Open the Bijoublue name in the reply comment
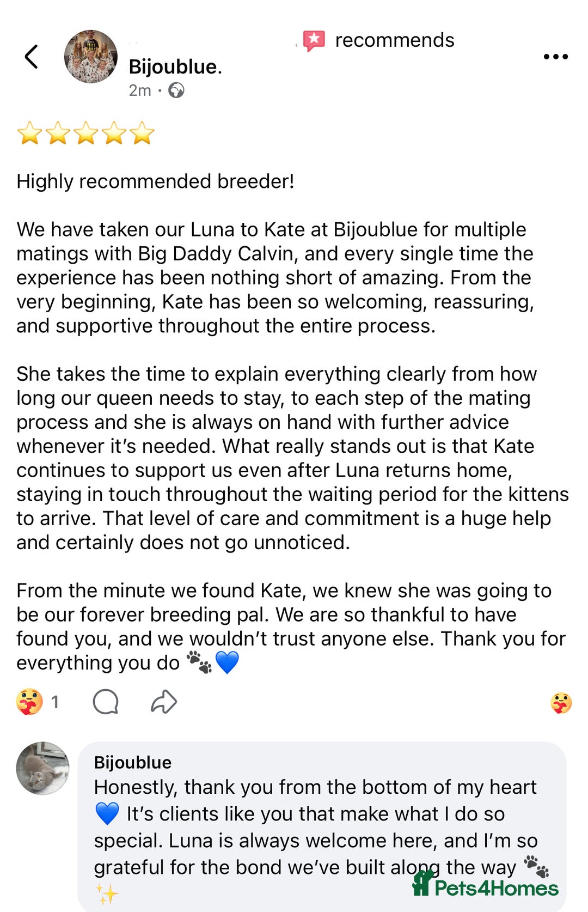 tap(132, 762)
